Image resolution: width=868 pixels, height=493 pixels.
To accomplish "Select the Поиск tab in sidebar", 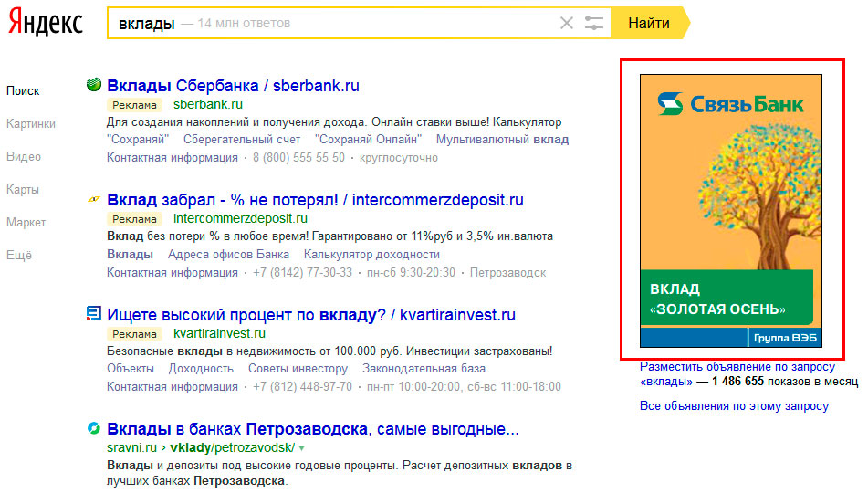I will [x=23, y=91].
